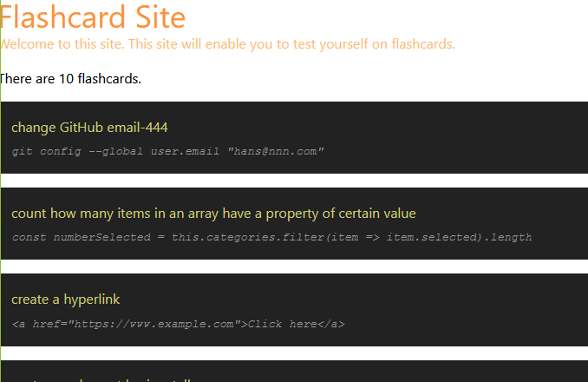Click the number 10 in flashcard count
Image resolution: width=588 pixels, height=382 pixels.
67,79
